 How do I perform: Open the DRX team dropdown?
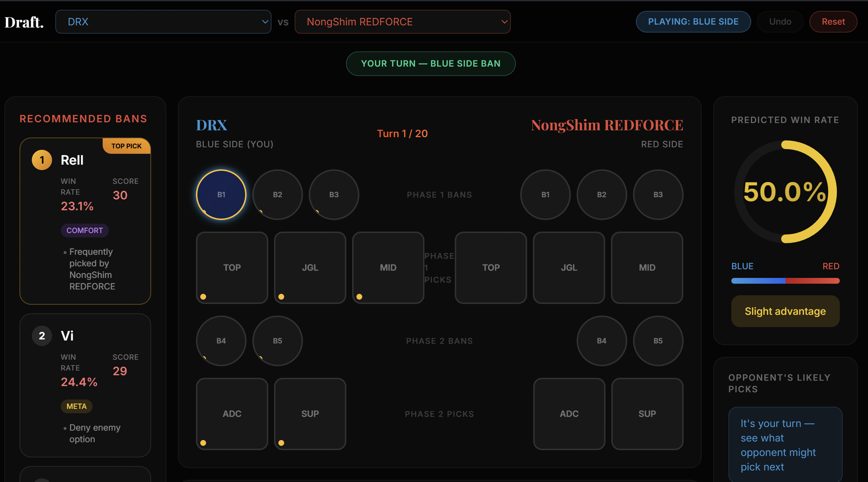[163, 22]
